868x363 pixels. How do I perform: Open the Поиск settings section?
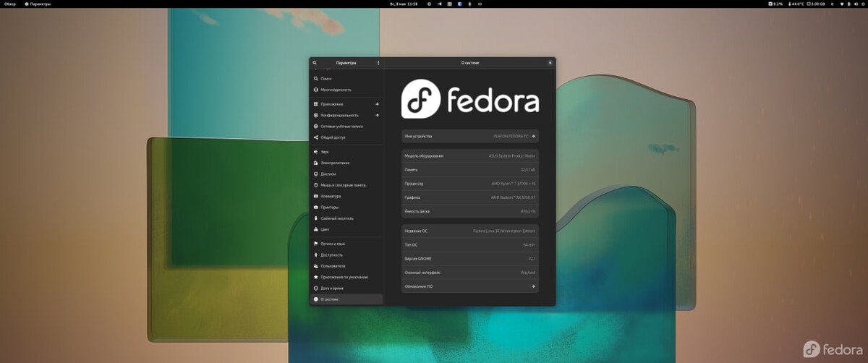[346, 78]
